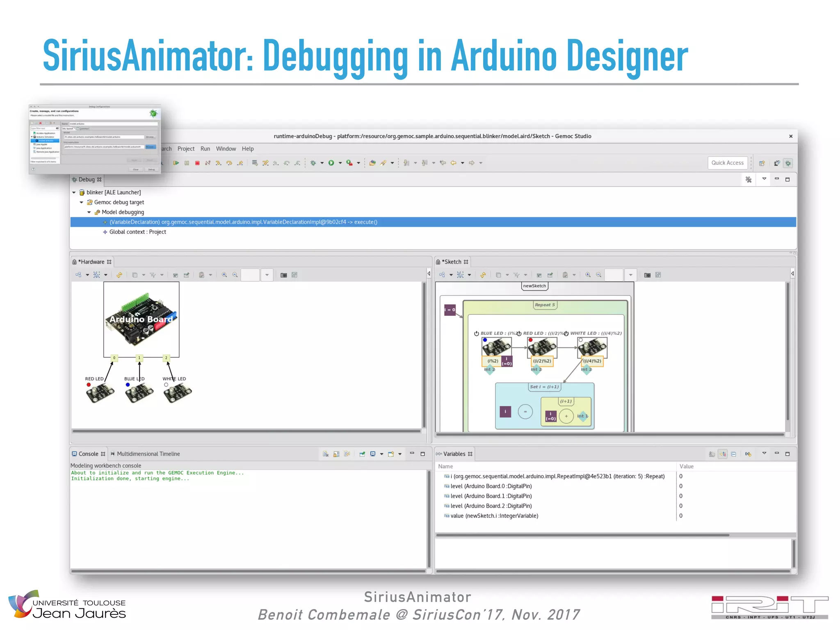Stop the debug session with Terminate
The image size is (840, 630).
(197, 163)
